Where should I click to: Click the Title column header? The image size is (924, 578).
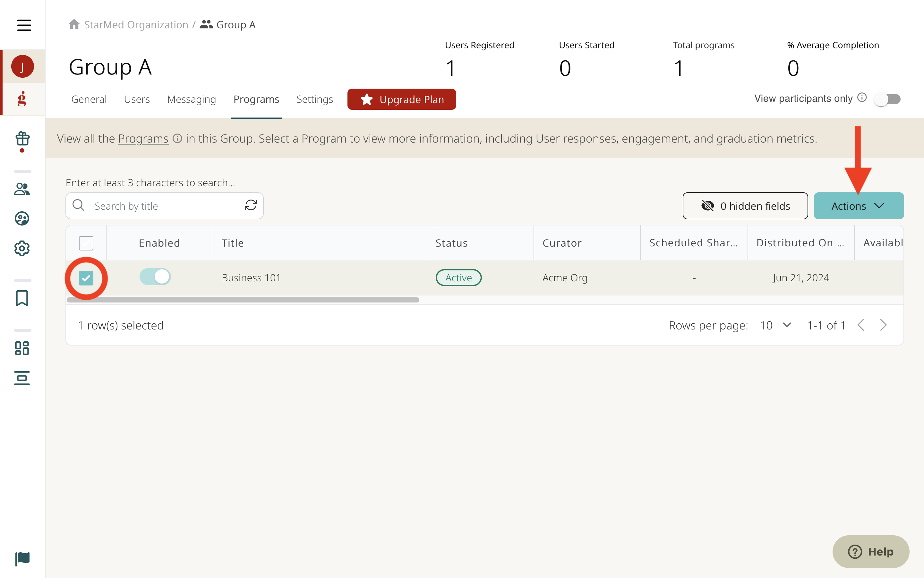pyautogui.click(x=320, y=243)
